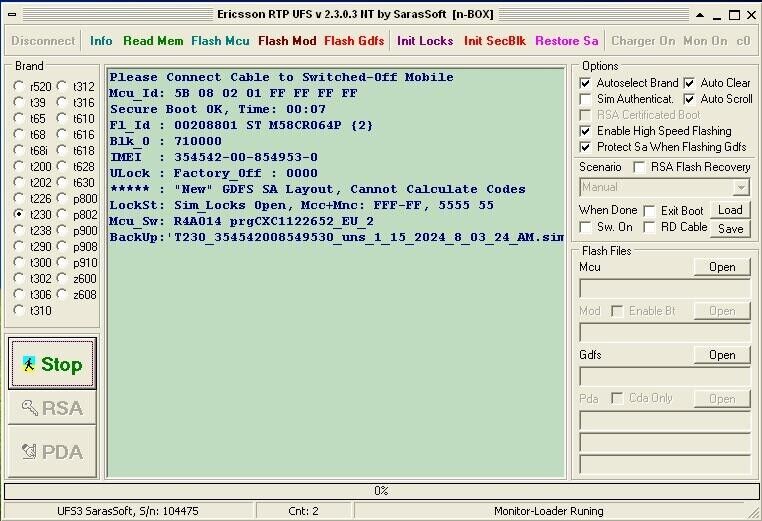Select Flash Mcu toolbar option
The image size is (762, 521).
pyautogui.click(x=220, y=41)
